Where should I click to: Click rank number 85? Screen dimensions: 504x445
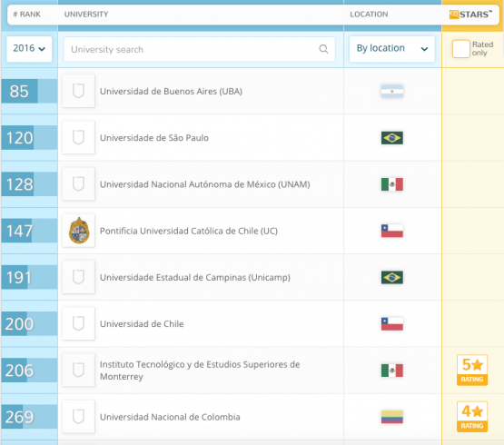click(x=19, y=92)
